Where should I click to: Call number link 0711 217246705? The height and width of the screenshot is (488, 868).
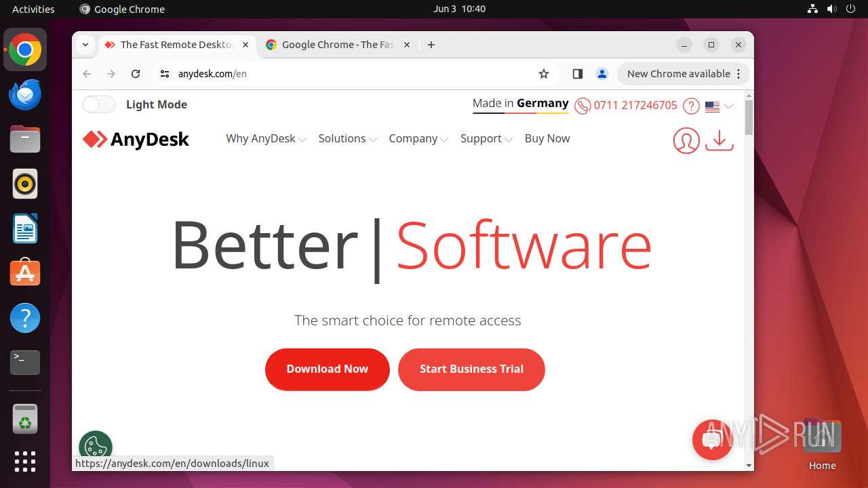point(635,106)
